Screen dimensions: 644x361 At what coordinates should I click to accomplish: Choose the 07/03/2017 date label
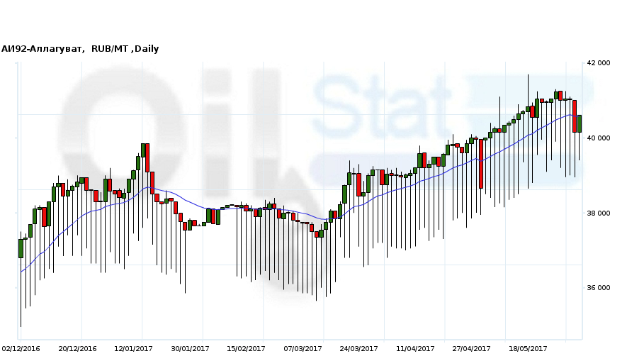point(303,349)
